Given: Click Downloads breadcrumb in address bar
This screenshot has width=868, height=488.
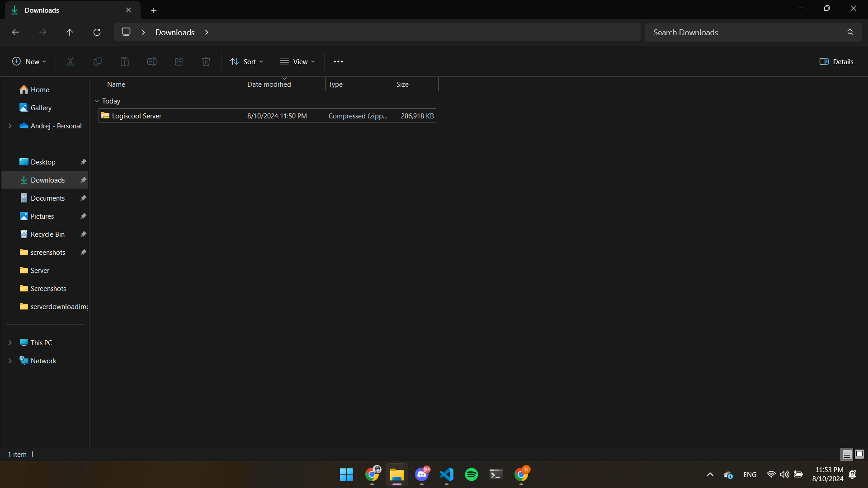Looking at the screenshot, I should [x=175, y=32].
